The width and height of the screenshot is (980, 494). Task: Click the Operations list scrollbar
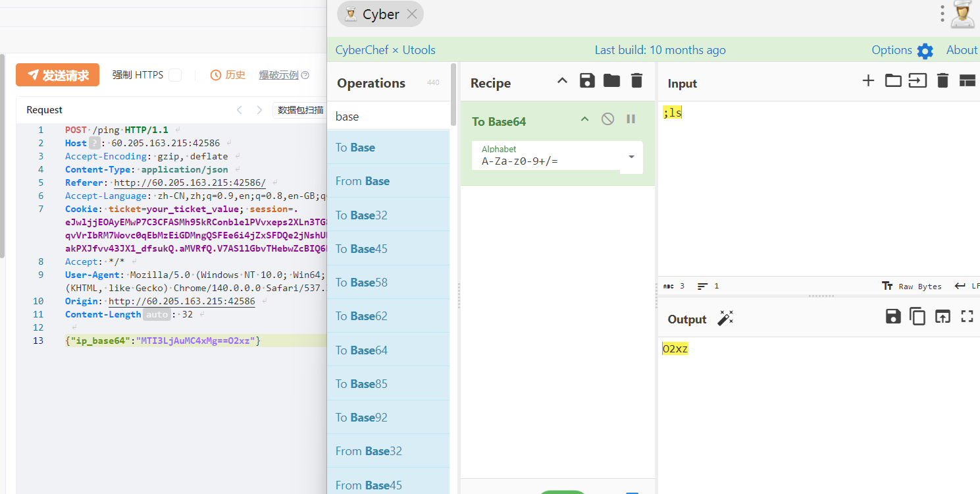[453, 94]
